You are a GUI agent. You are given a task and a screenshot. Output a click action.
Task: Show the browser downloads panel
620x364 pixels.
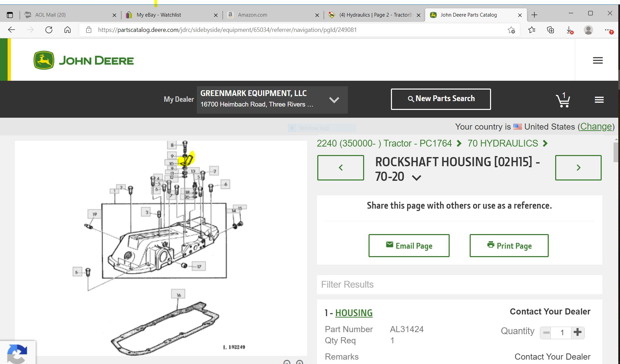[570, 30]
